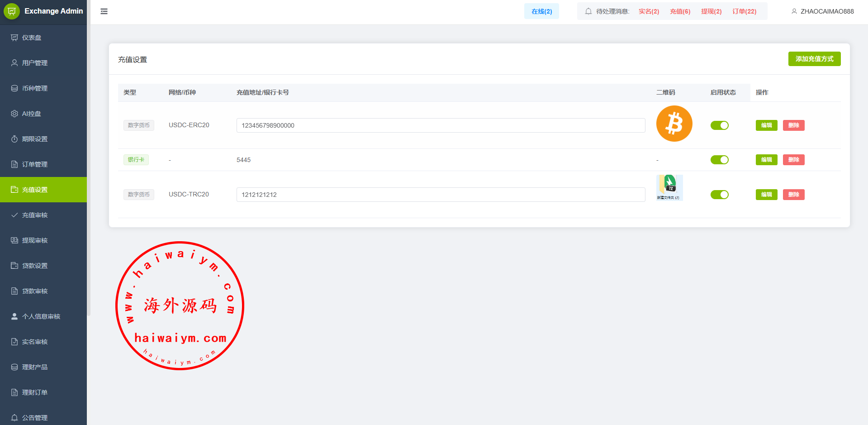Delete the USDC-TRC20 recharge method
Viewport: 868px width, 425px height.
click(x=793, y=195)
